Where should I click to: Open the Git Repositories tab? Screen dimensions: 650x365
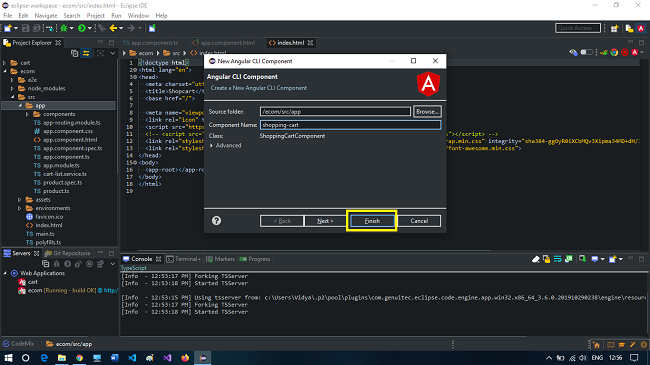pyautogui.click(x=67, y=253)
